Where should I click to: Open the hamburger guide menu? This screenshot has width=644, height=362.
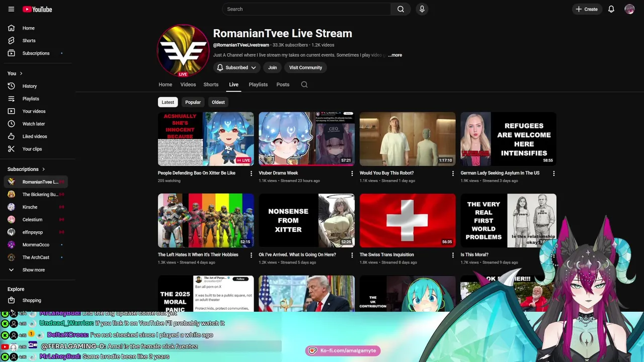point(11,9)
